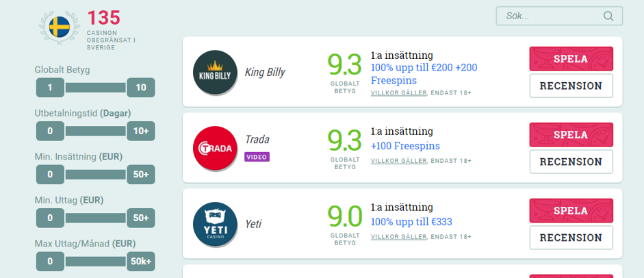Click the search magnifier icon
The width and height of the screenshot is (644, 278).
(608, 16)
